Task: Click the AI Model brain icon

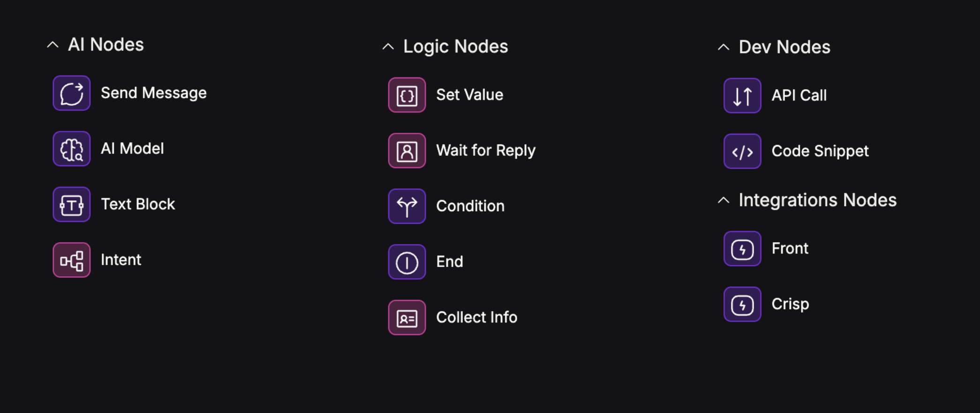Action: [71, 149]
